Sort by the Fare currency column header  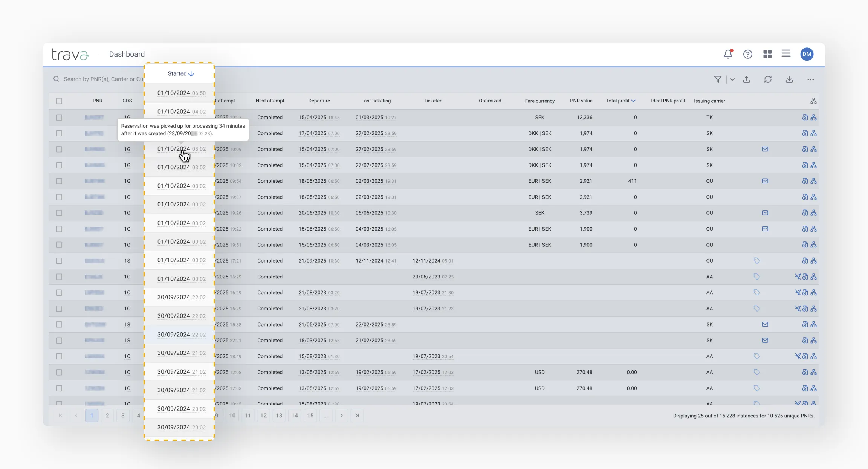pos(539,101)
